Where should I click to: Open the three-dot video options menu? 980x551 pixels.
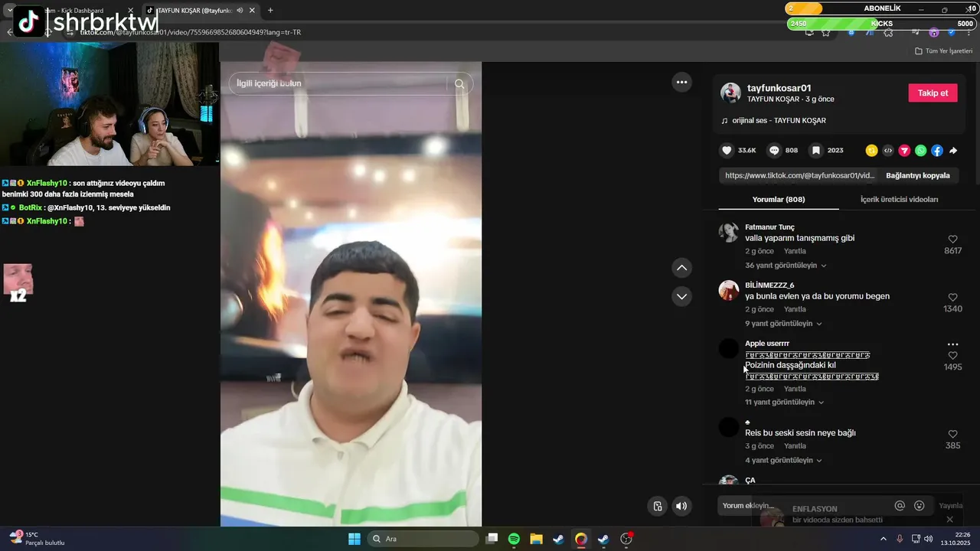pyautogui.click(x=681, y=82)
